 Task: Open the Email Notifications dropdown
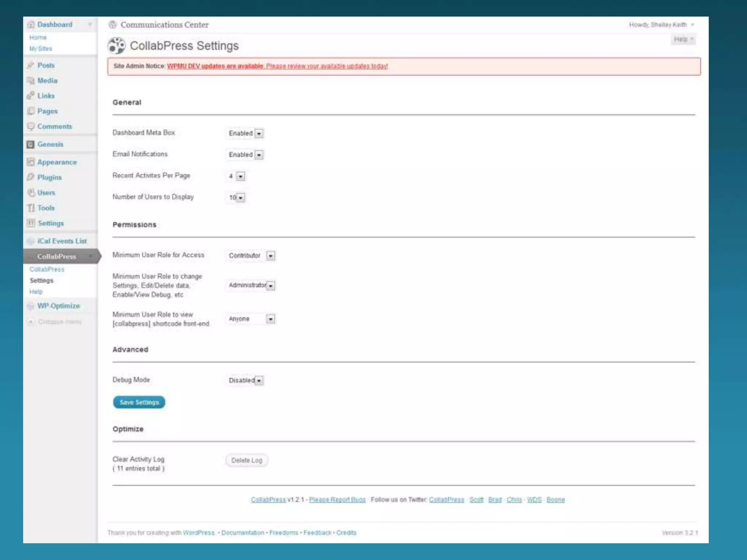(x=245, y=155)
